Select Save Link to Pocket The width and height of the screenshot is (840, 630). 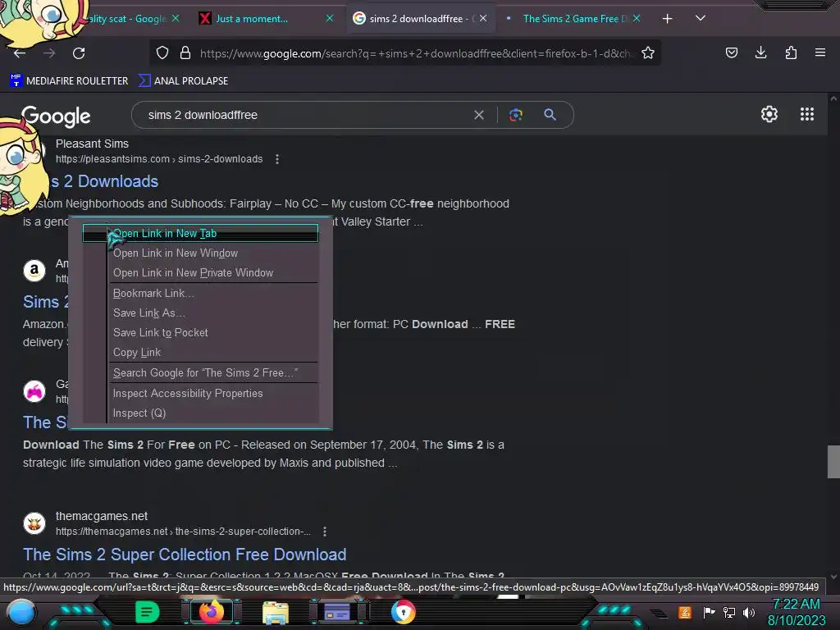200,333
